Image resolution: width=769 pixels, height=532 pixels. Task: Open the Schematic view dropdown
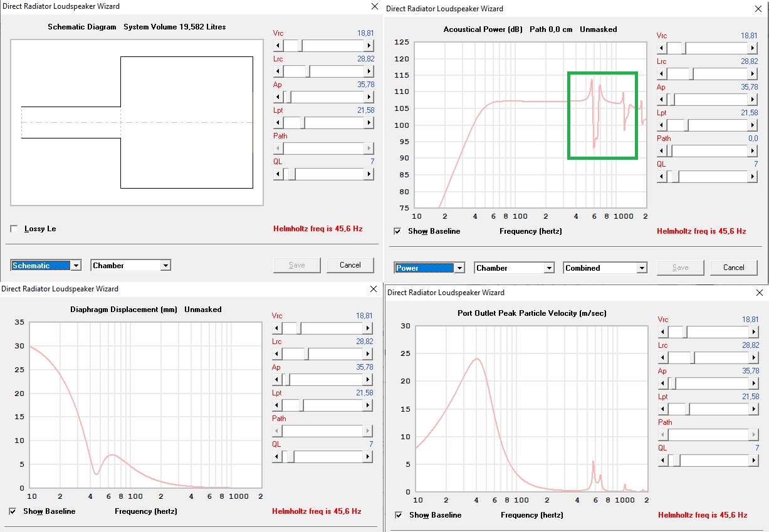pos(76,266)
